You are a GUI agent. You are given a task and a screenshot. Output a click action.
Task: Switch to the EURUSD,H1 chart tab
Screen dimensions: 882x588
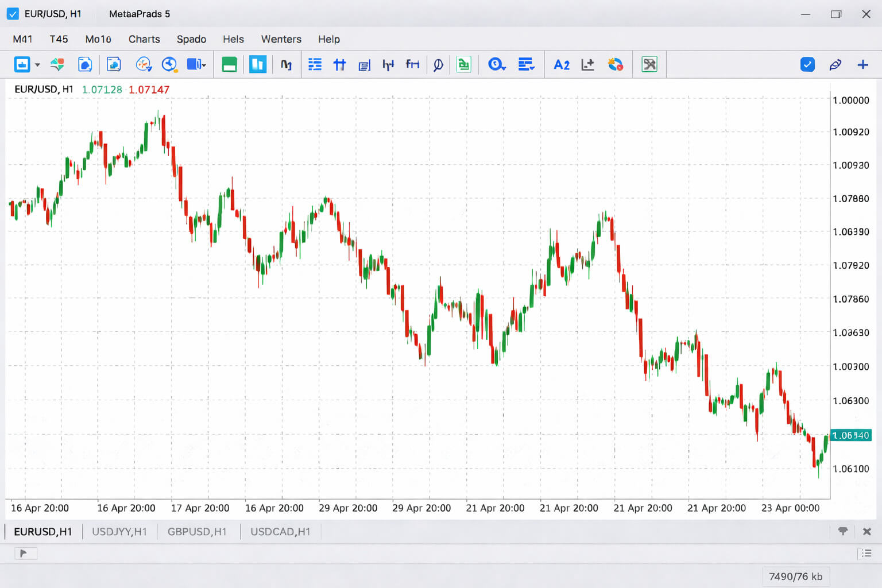(43, 532)
